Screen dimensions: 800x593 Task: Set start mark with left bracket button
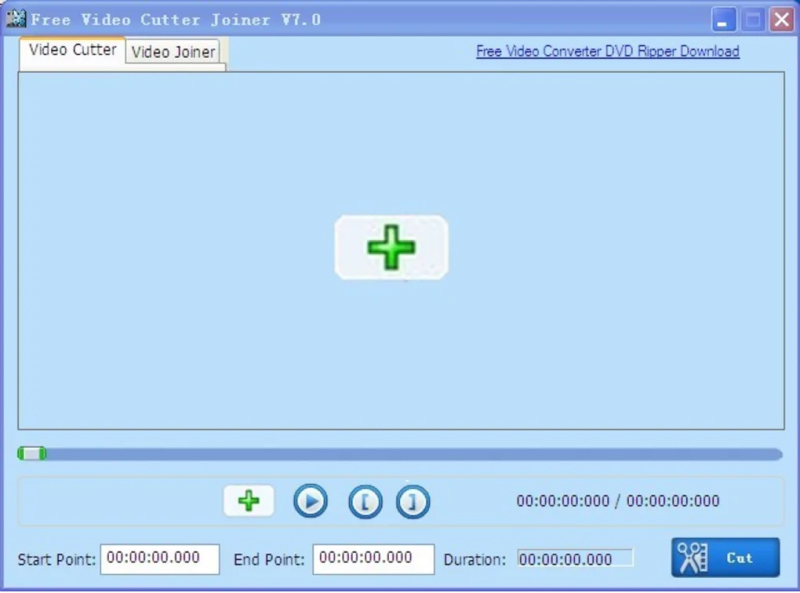coord(365,502)
